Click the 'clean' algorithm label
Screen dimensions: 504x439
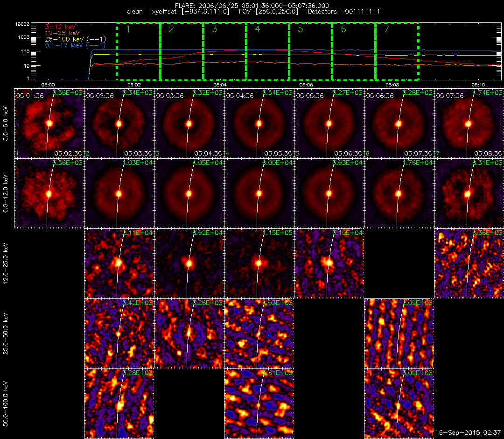(135, 12)
